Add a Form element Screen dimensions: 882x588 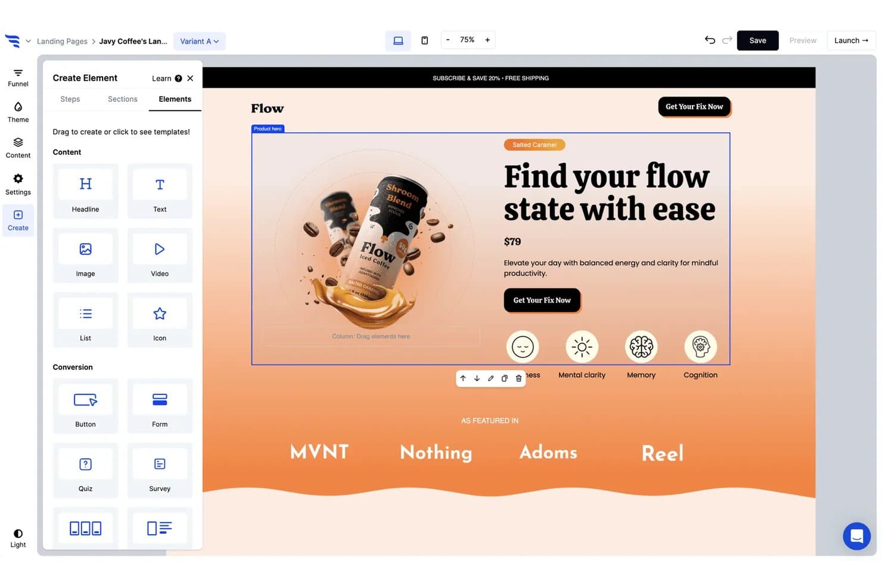(x=160, y=406)
